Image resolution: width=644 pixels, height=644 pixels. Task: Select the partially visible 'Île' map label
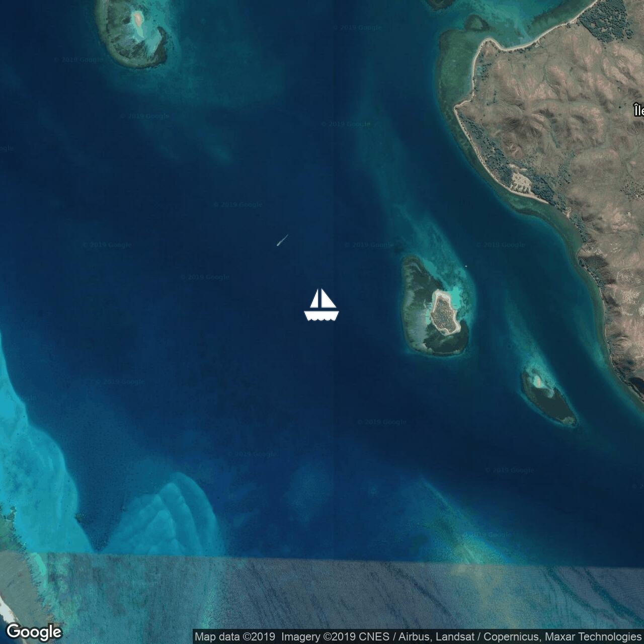[x=638, y=110]
